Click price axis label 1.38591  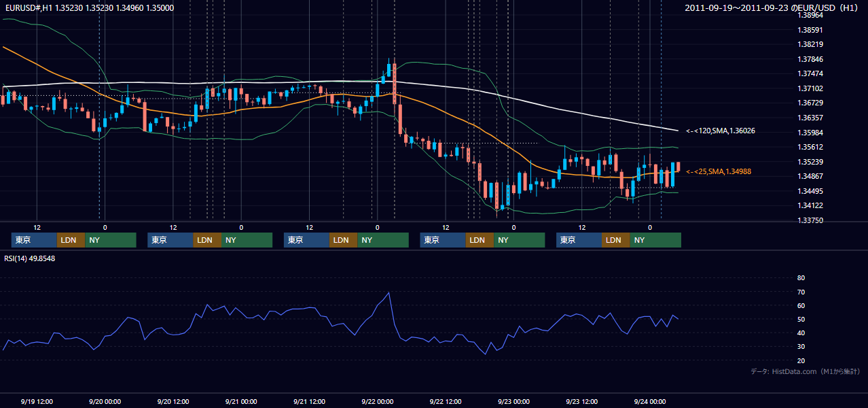[811, 30]
